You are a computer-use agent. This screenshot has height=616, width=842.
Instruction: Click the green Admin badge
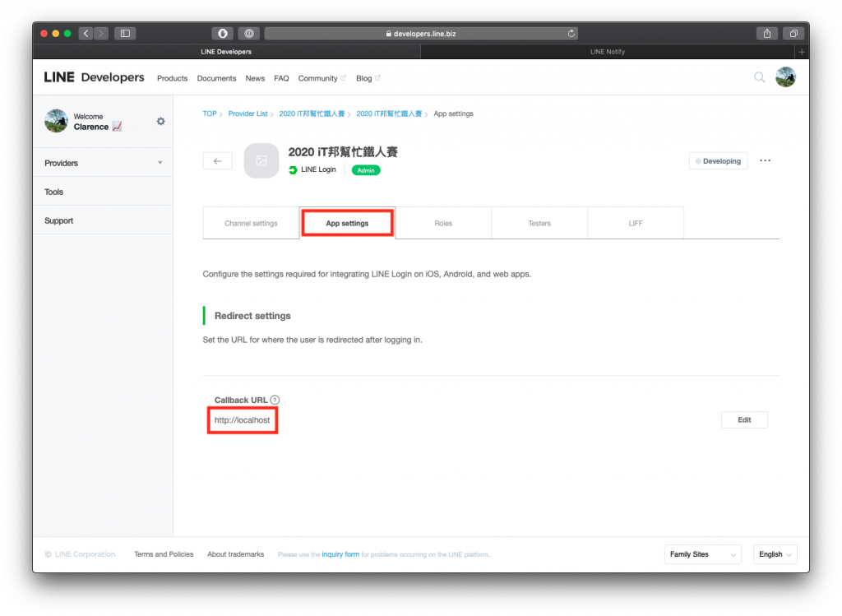(x=366, y=170)
